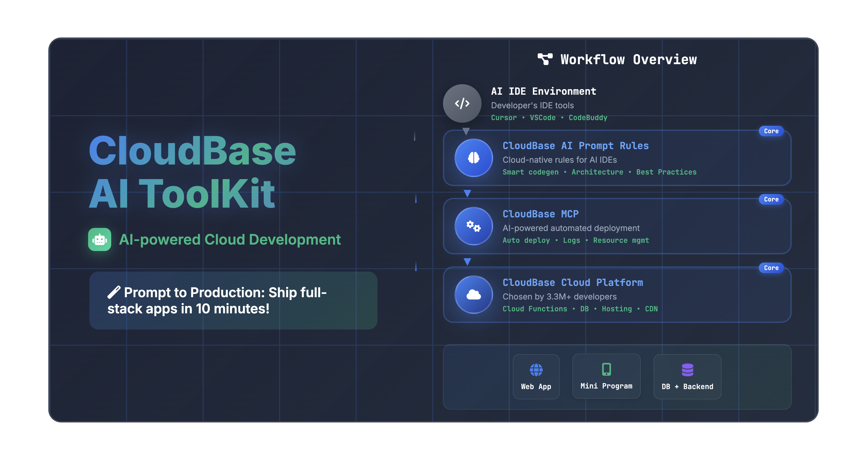Click the green robot icon
The height and width of the screenshot is (463, 868).
[99, 239]
